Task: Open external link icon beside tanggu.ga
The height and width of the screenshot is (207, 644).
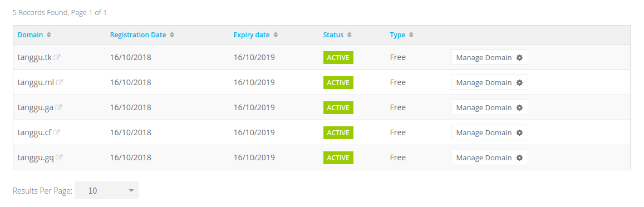Action: pyautogui.click(x=59, y=107)
